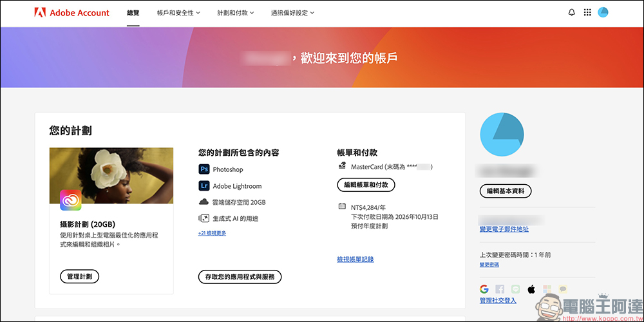Expand the 計劃和付款 dropdown menu
The height and width of the screenshot is (322, 644).
pyautogui.click(x=235, y=12)
